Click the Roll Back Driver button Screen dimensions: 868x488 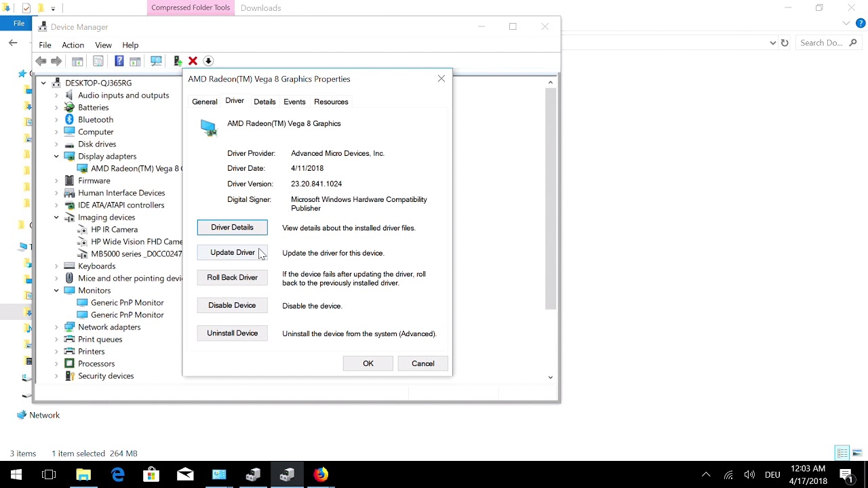coord(232,278)
